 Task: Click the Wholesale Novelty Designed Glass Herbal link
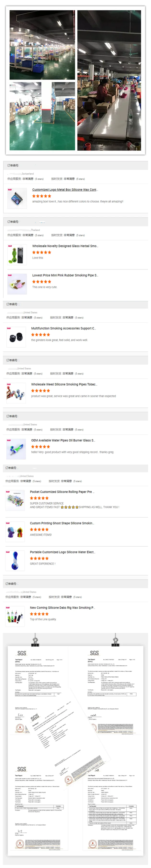(x=65, y=246)
